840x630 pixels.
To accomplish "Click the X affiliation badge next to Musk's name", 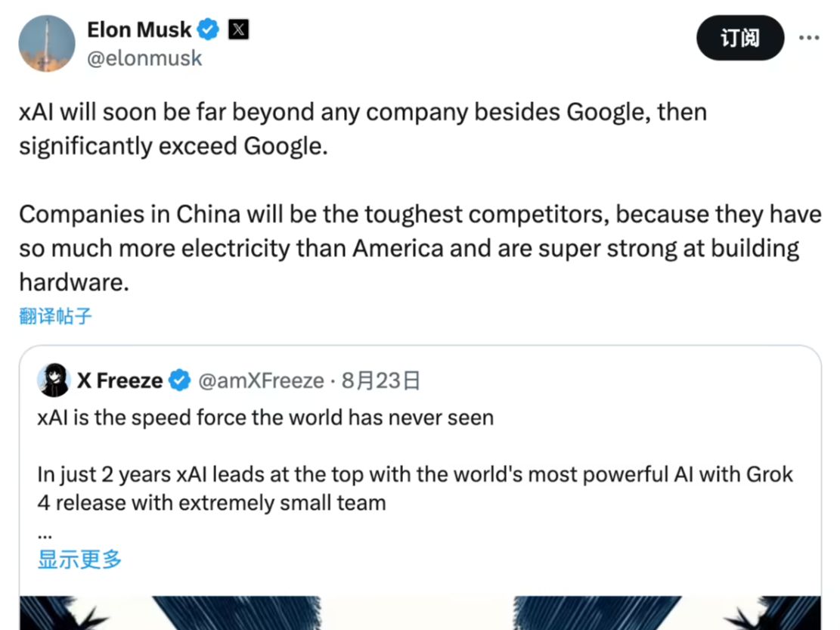I will 238,29.
